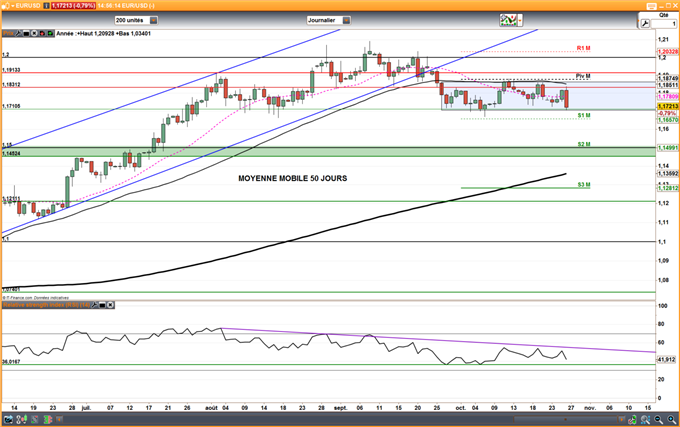The image size is (680, 427).
Task: Open RSI indicator settings wrench
Action: 95,305
